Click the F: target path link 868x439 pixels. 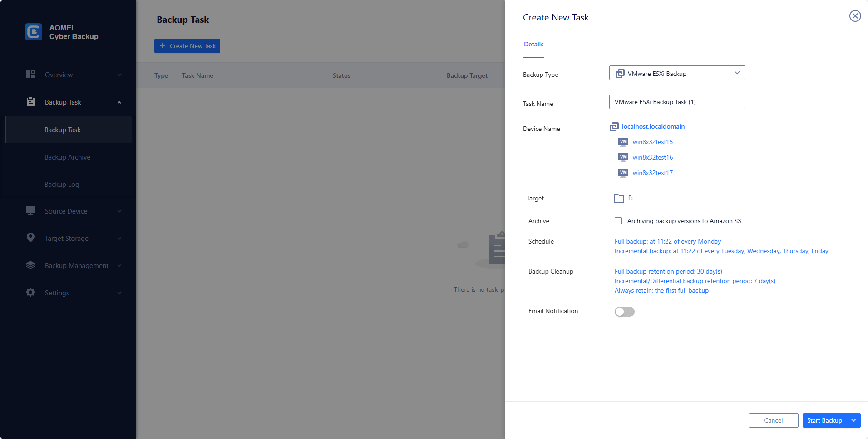point(631,198)
